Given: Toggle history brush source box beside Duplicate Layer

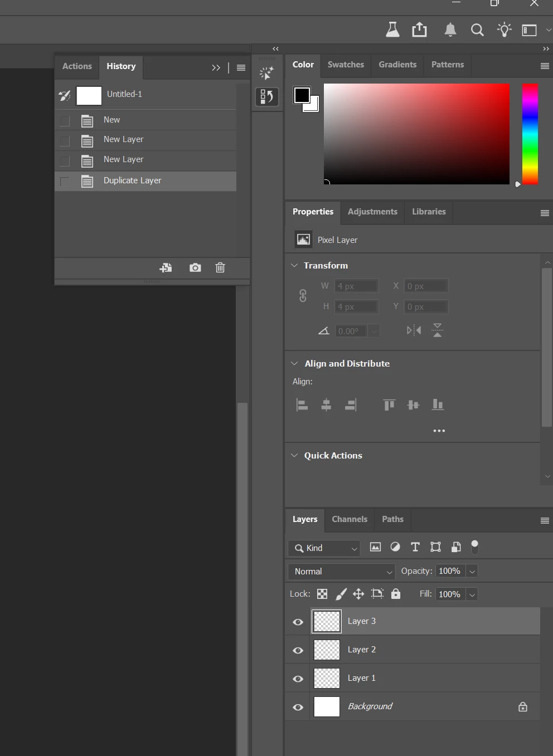Looking at the screenshot, I should (x=65, y=181).
